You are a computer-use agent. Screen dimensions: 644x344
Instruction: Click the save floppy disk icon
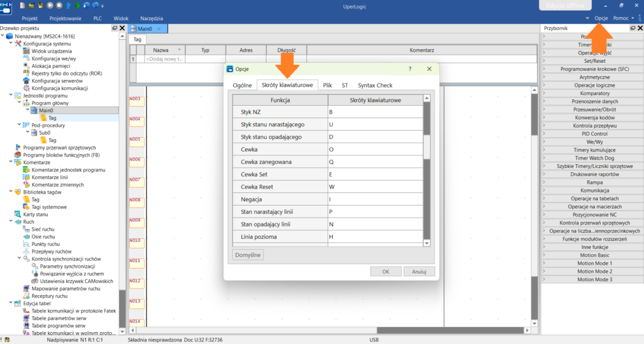pyautogui.click(x=41, y=5)
